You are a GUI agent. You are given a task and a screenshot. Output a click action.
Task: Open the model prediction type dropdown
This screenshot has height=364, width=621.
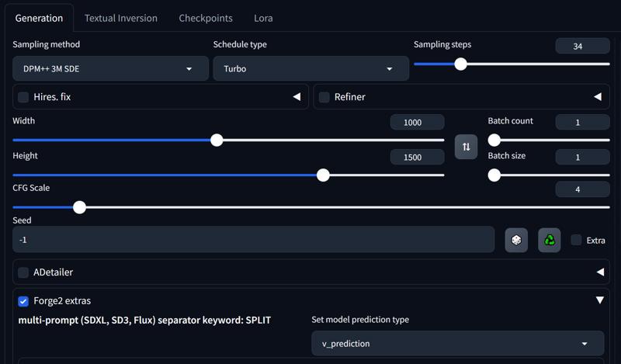(458, 343)
